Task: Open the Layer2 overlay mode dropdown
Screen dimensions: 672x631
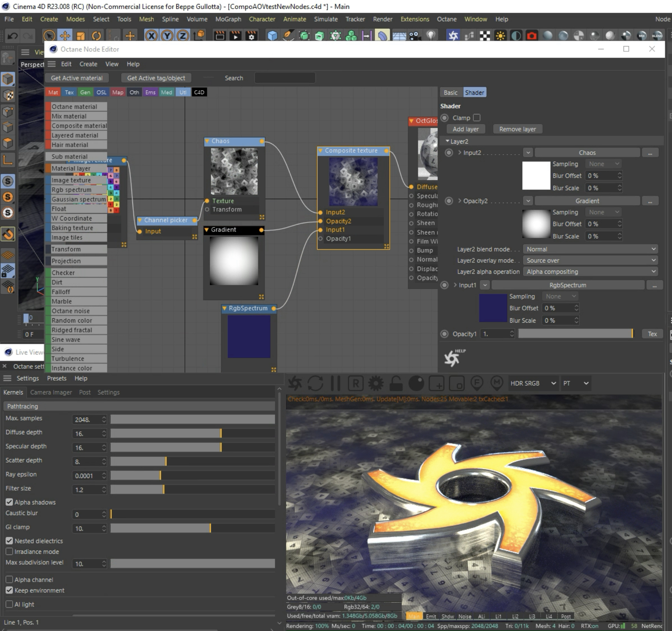Action: 591,260
